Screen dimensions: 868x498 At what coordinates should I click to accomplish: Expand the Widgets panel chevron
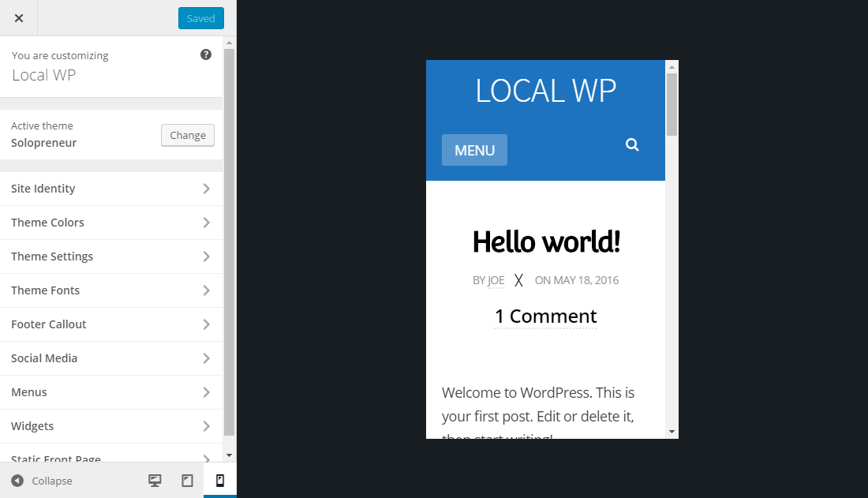(x=207, y=426)
